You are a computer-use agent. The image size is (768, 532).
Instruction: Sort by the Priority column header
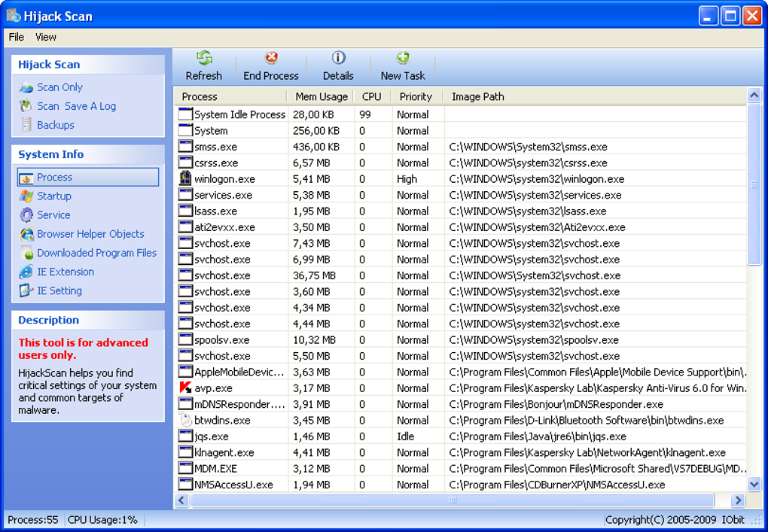[417, 96]
